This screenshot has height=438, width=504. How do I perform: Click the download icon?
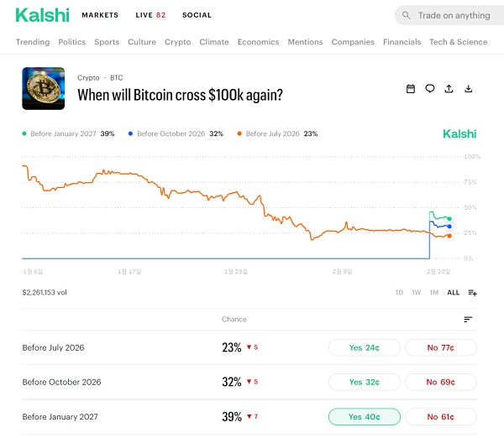coord(469,89)
